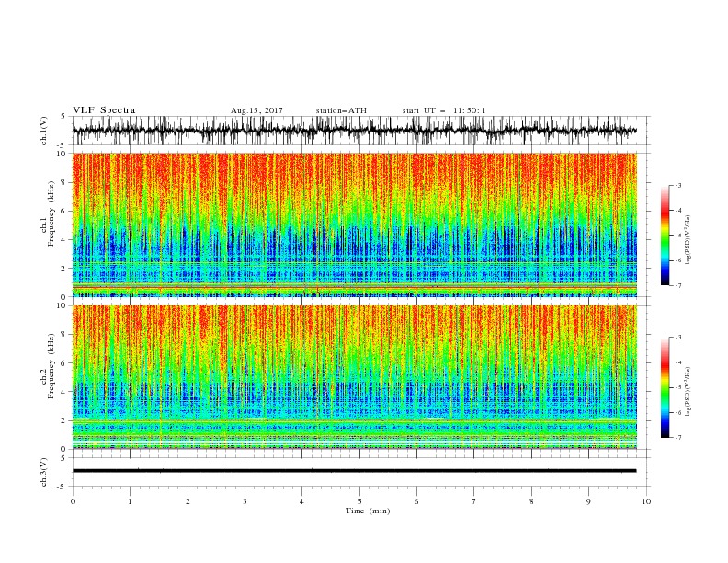Click the time axis tick label "0"
The height and width of the screenshot is (563, 728).
point(73,501)
